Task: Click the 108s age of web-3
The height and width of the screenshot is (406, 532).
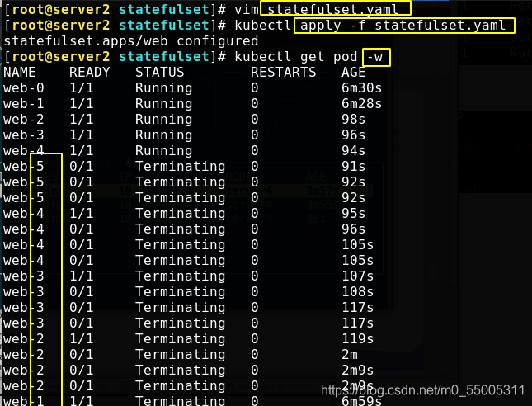Action: 358,292
